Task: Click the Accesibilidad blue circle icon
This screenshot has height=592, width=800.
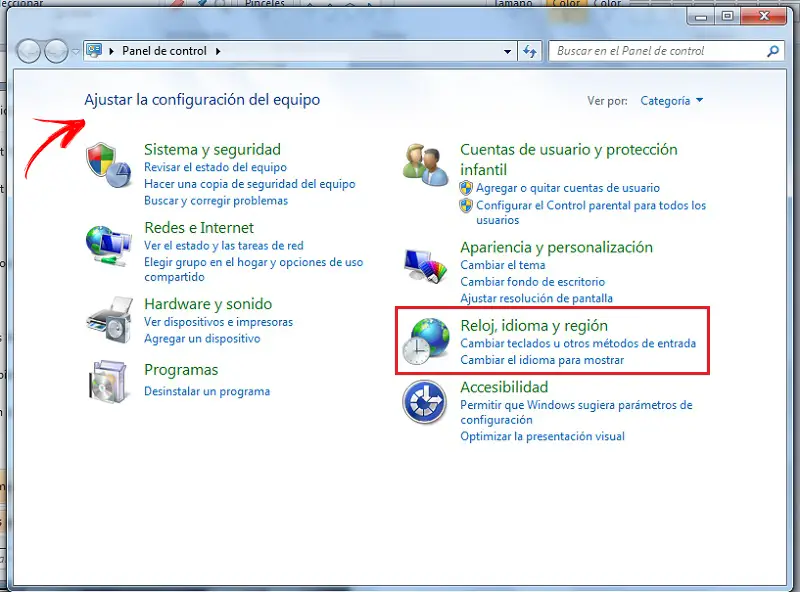Action: click(424, 402)
